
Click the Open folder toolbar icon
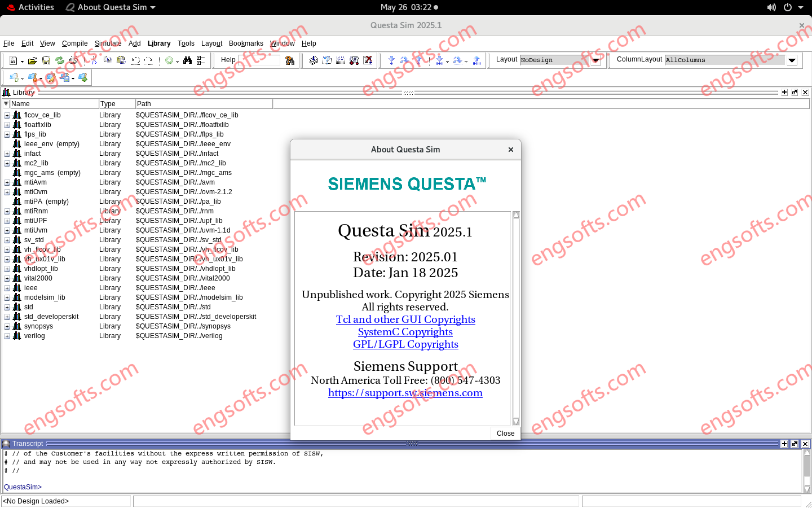pos(33,60)
